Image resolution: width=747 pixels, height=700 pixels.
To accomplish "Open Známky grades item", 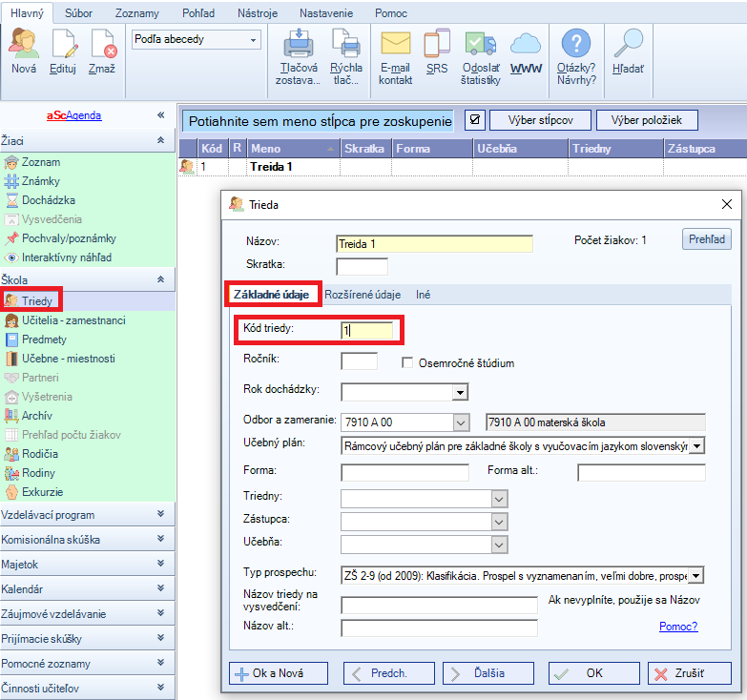I will pyautogui.click(x=41, y=181).
